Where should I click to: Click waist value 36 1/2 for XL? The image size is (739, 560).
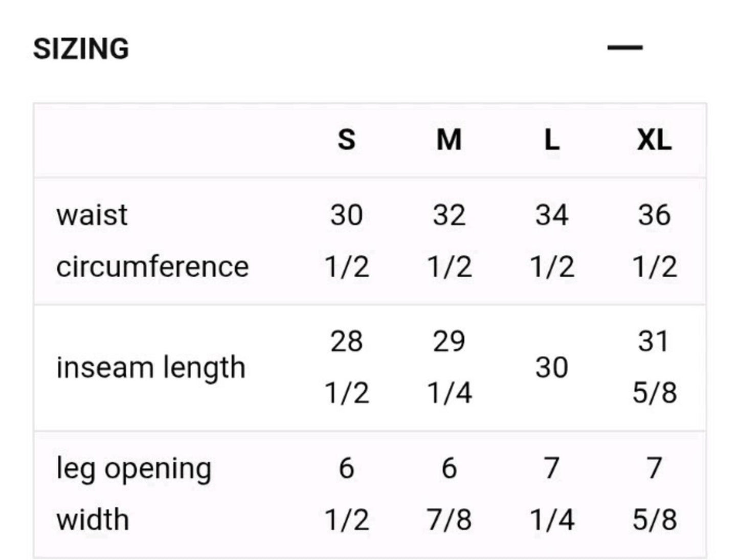(x=654, y=241)
